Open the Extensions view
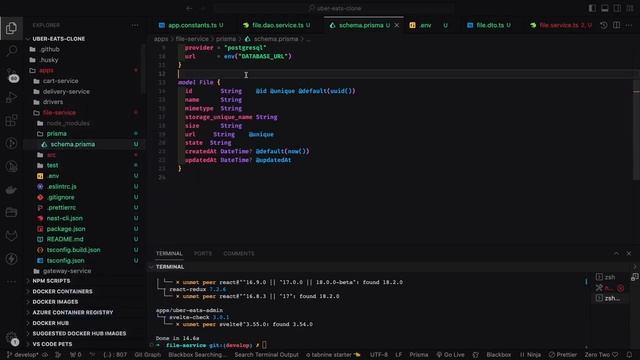The height and width of the screenshot is (360, 640). (11, 120)
